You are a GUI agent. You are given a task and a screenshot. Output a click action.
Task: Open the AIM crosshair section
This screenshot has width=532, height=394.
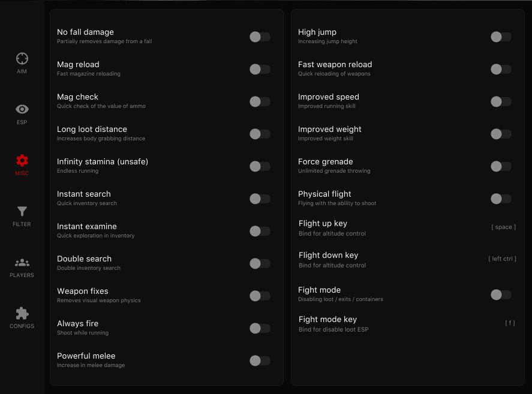22,63
